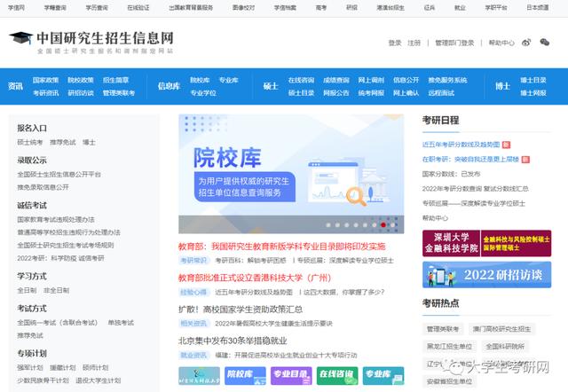Open 学信网 in the top bar
This screenshot has width=568, height=392.
coord(16,7)
